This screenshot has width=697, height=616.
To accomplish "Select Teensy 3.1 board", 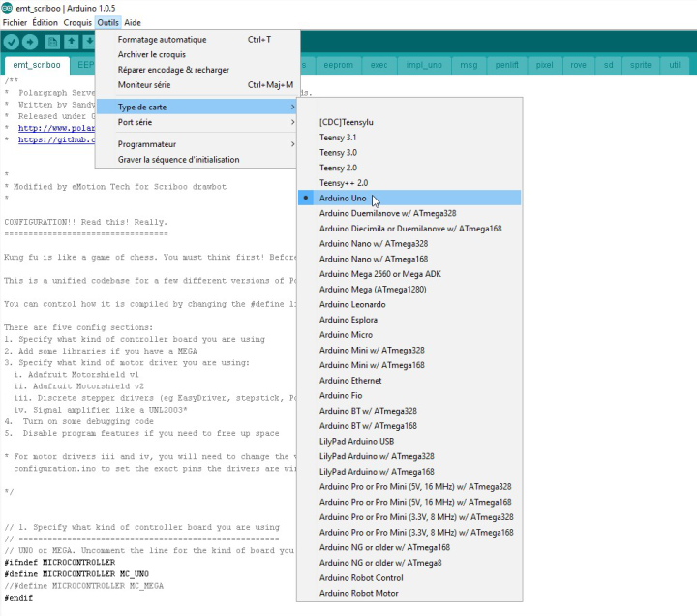I will 409,138.
